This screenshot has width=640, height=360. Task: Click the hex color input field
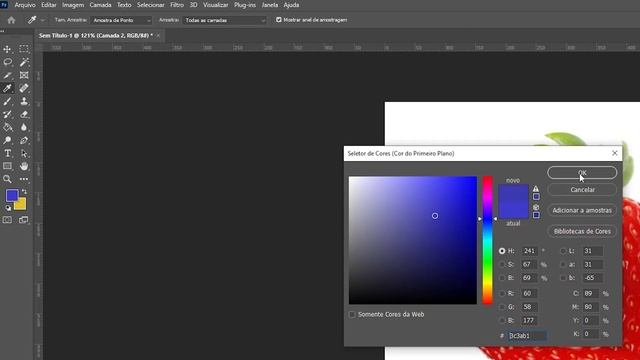point(527,336)
